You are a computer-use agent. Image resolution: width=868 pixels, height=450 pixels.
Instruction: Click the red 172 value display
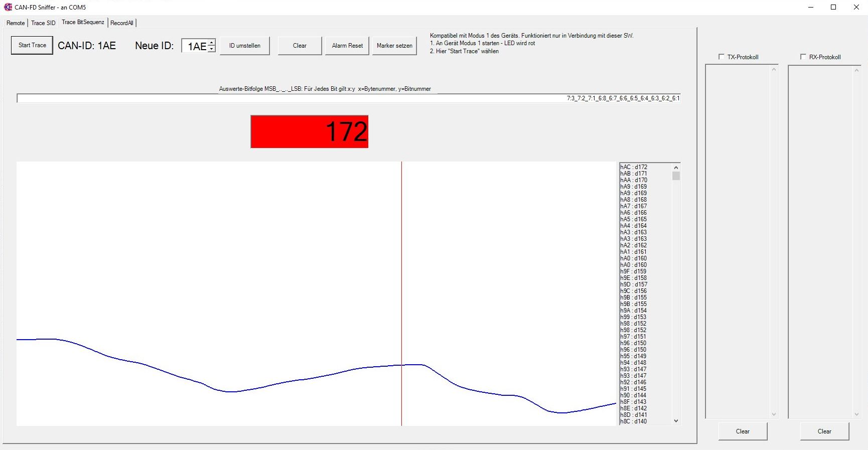point(310,132)
